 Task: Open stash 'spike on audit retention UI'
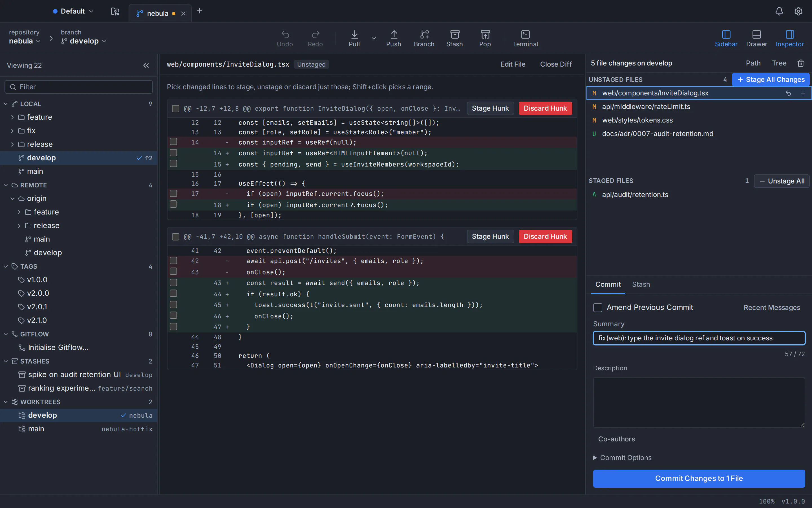click(x=79, y=375)
